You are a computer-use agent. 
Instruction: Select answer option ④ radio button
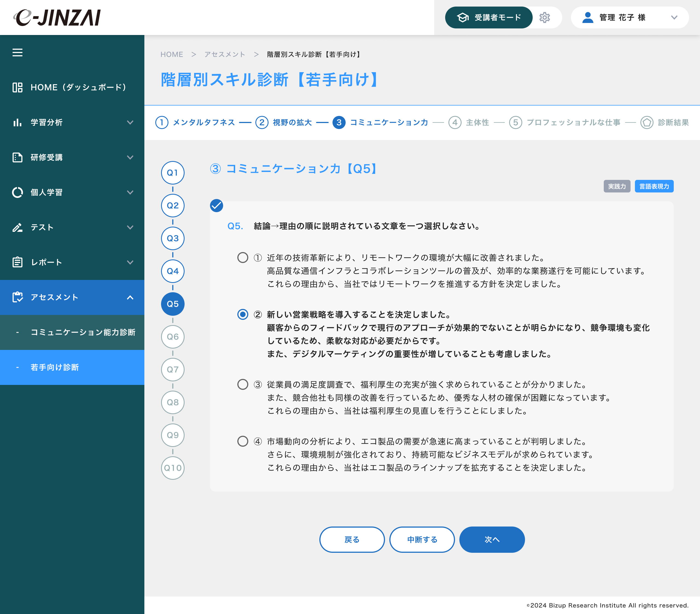pyautogui.click(x=243, y=441)
